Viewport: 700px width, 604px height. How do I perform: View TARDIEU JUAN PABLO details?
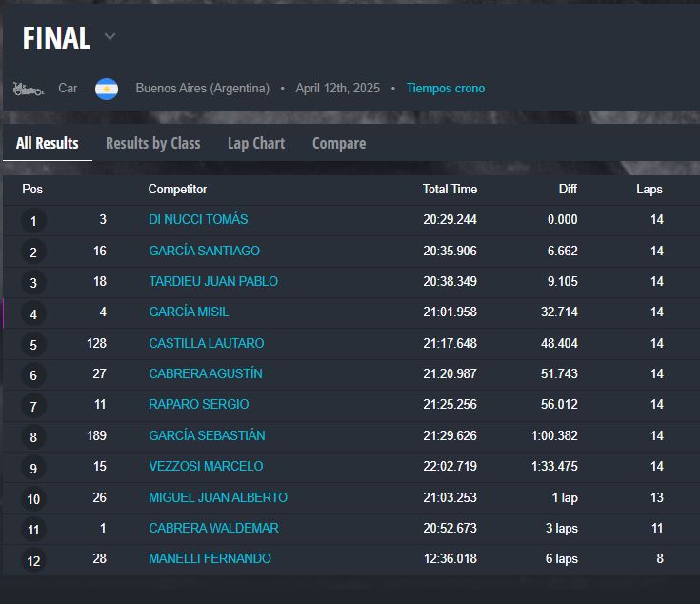tap(213, 282)
